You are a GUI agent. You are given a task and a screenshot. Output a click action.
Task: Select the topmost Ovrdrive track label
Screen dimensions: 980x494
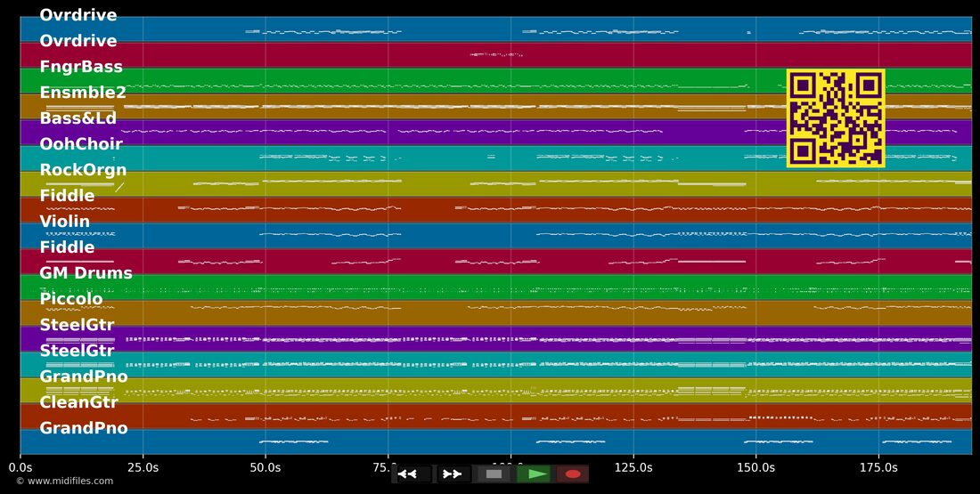[78, 15]
